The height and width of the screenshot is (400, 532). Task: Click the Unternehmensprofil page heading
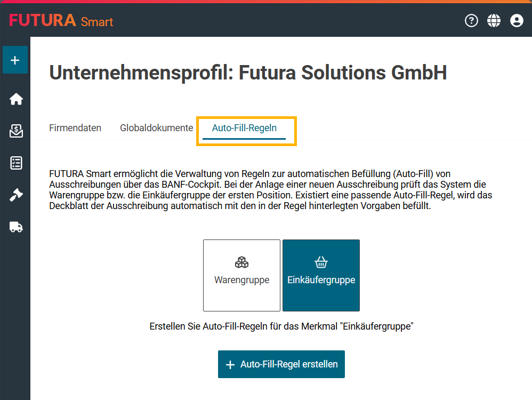tap(248, 73)
